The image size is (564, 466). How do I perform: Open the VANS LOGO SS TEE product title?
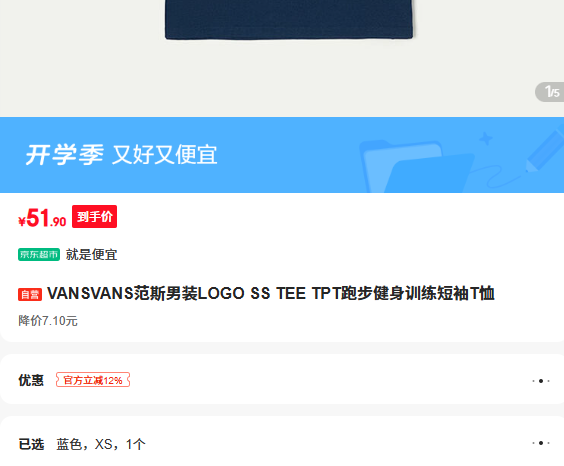pos(270,293)
